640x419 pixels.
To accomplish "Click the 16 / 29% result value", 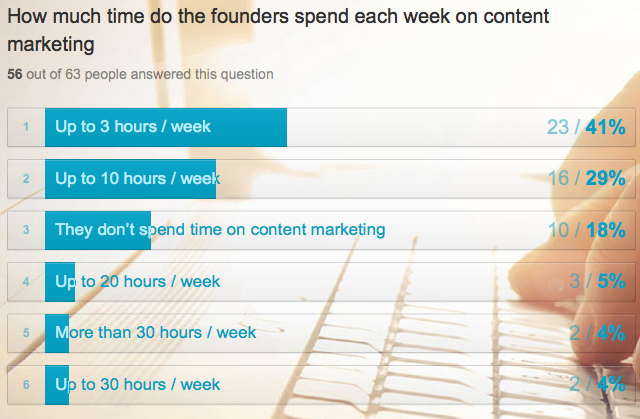I will 586,178.
